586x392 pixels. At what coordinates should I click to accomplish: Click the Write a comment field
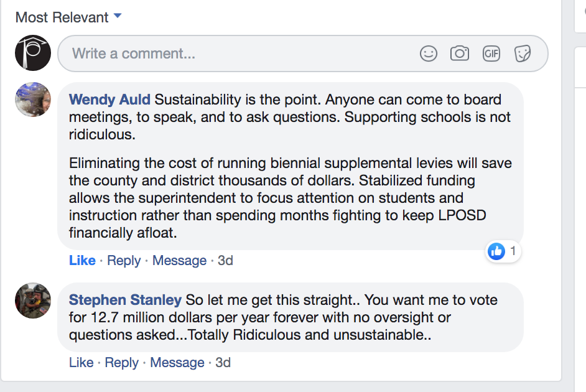(236, 54)
